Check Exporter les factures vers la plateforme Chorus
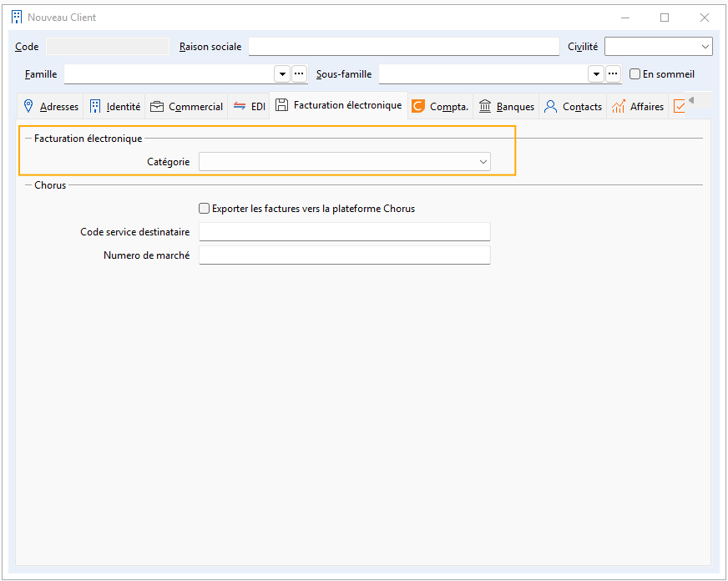 [205, 209]
